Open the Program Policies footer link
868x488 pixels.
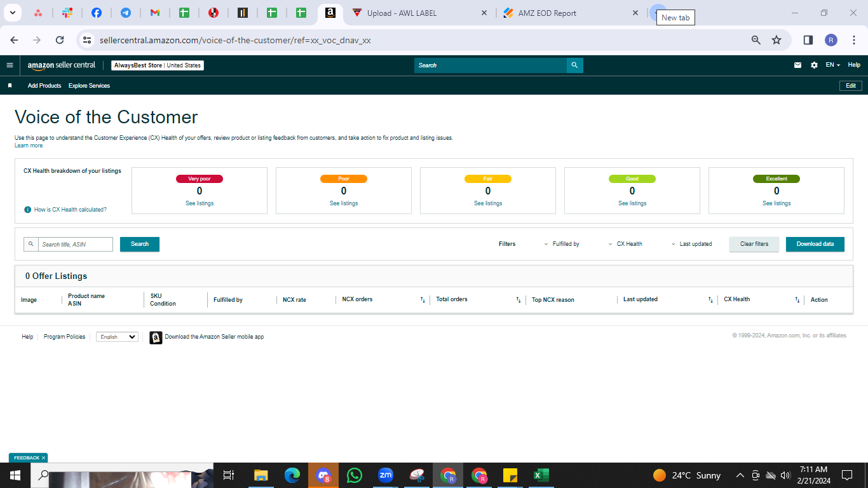point(64,337)
